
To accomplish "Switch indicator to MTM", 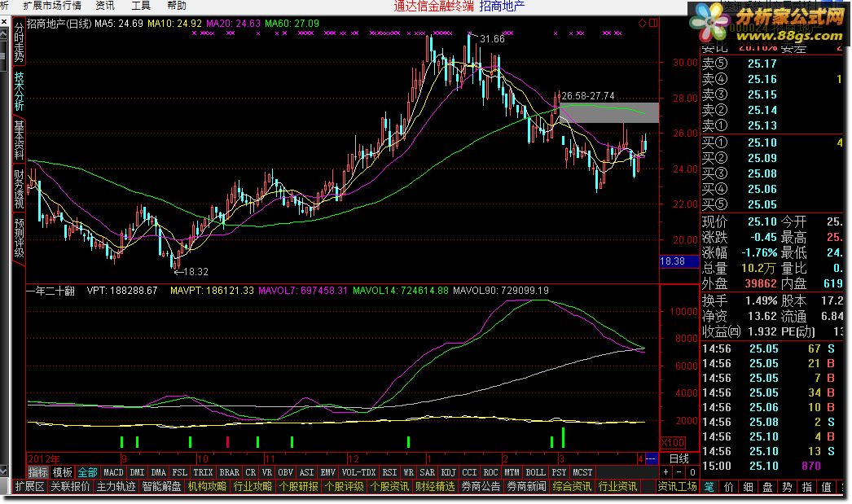I will pyautogui.click(x=512, y=472).
